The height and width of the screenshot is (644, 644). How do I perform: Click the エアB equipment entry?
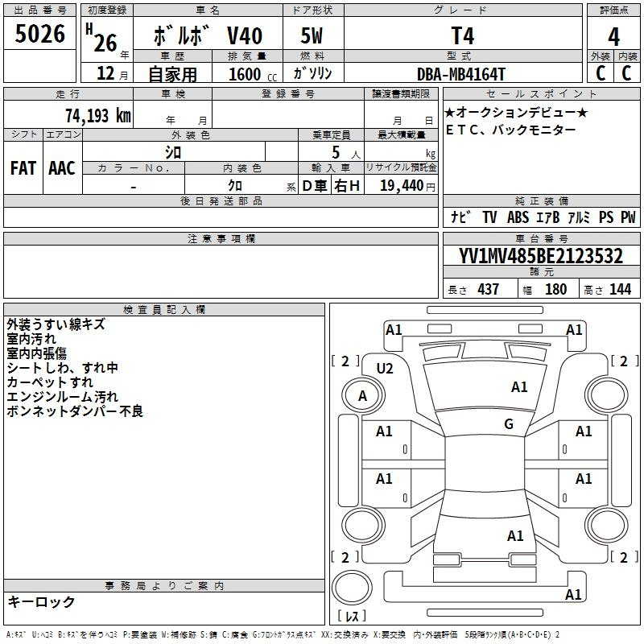pos(548,217)
